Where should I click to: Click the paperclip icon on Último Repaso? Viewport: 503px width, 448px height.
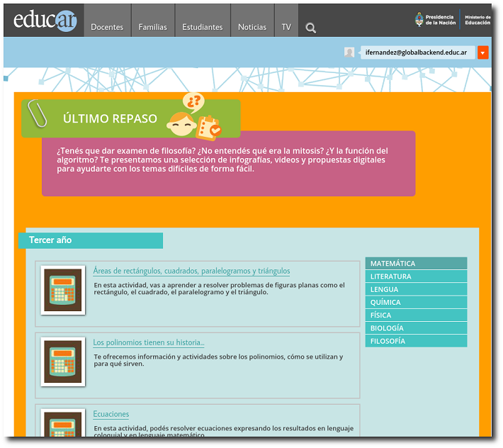(x=37, y=113)
